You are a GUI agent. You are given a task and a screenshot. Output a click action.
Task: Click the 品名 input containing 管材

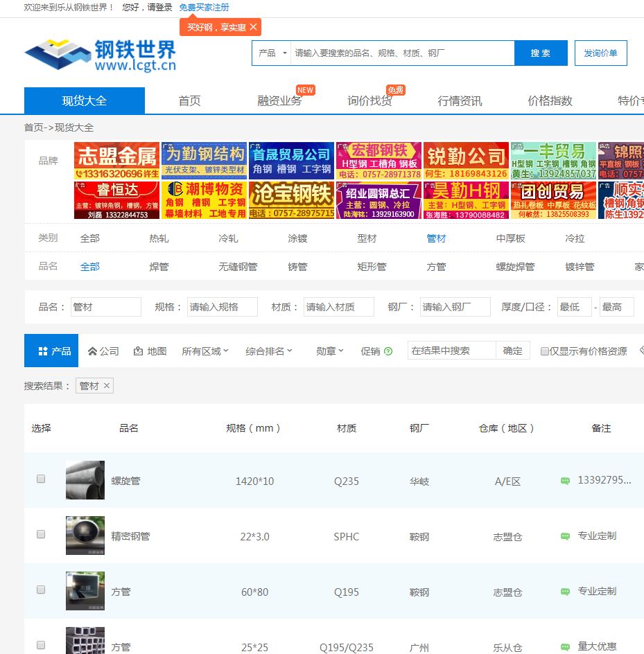click(106, 307)
